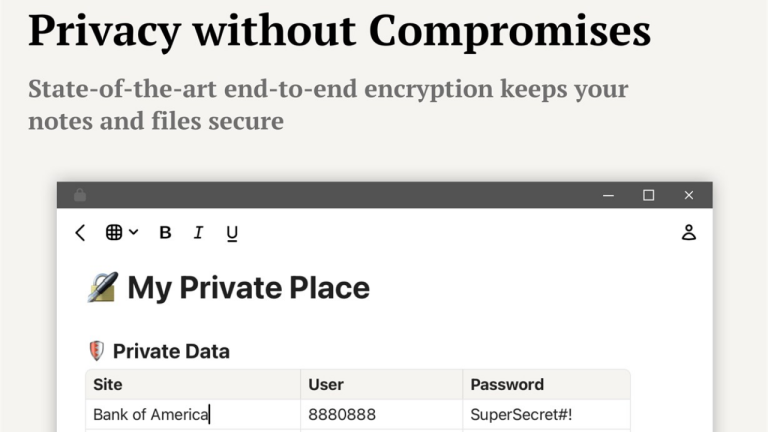Screen dimensions: 768x432
Task: Toggle bold formatting
Action: click(166, 232)
